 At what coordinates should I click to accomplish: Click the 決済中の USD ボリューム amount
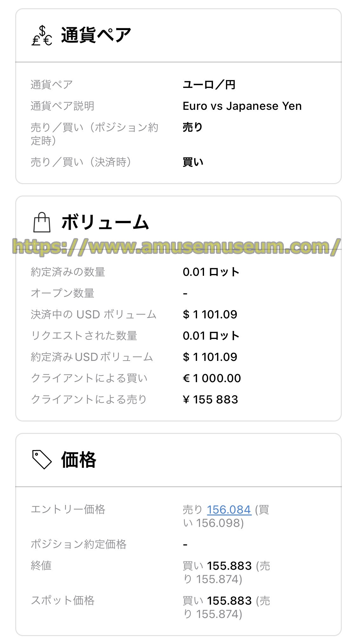point(210,315)
